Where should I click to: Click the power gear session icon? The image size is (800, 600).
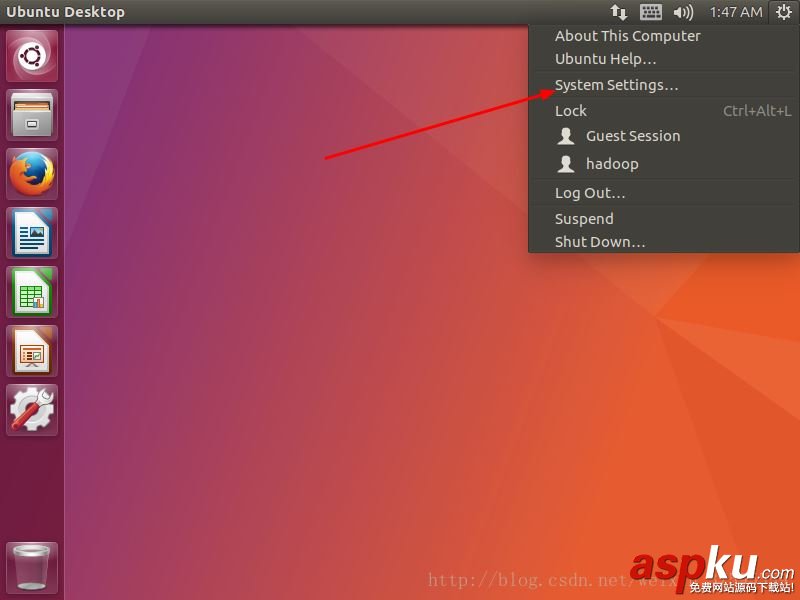[x=784, y=12]
